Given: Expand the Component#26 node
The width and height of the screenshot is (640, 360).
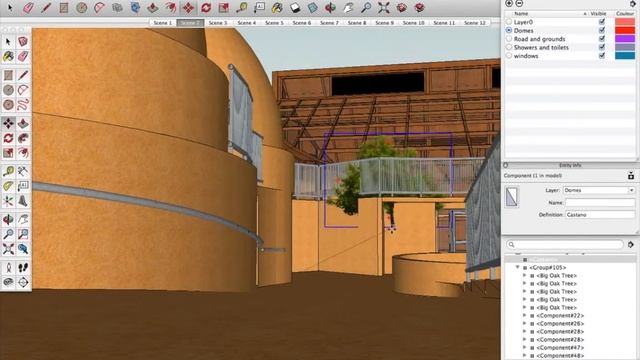Looking at the screenshot, I should (x=525, y=323).
